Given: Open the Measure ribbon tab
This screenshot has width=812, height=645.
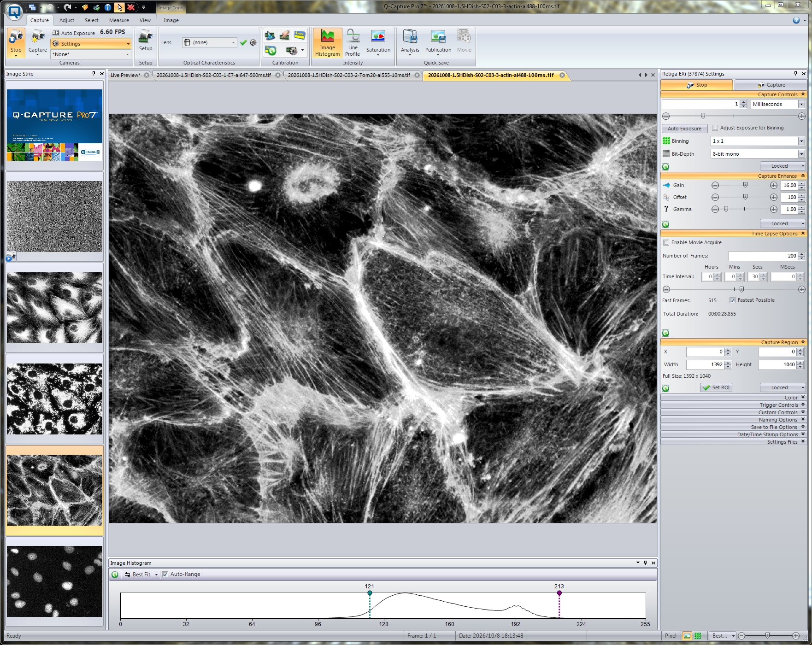Looking at the screenshot, I should [x=119, y=20].
